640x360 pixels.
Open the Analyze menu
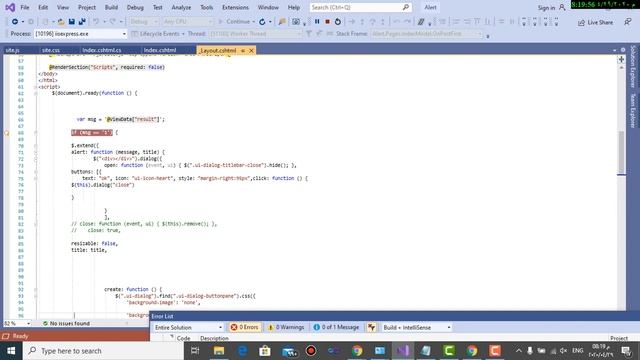click(181, 7)
